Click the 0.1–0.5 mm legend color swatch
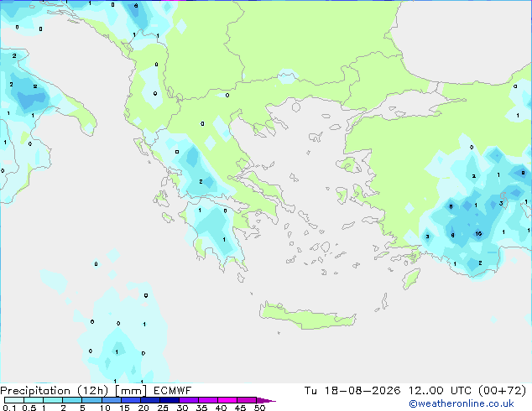This screenshot has width=532, height=411. [x=14, y=400]
